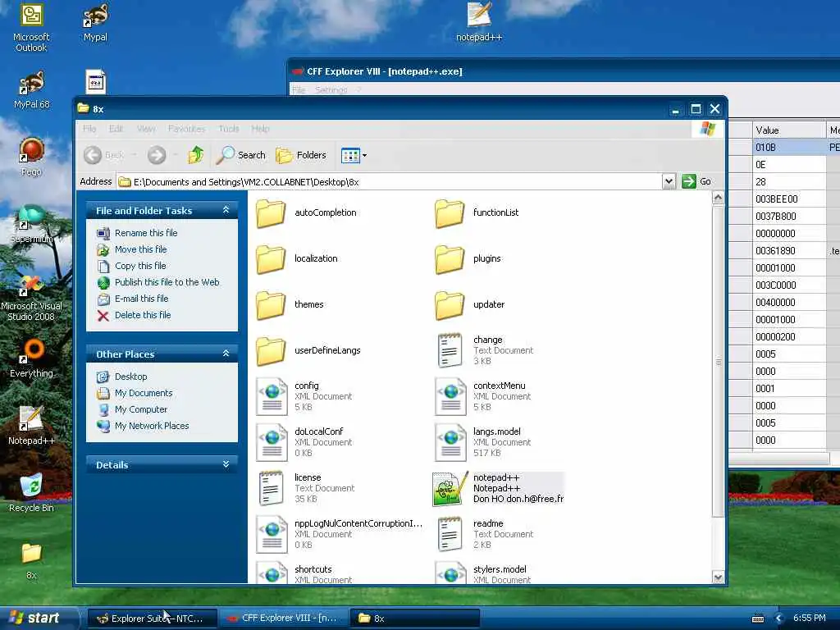
Task: Open the Favorites menu
Action: click(x=186, y=129)
